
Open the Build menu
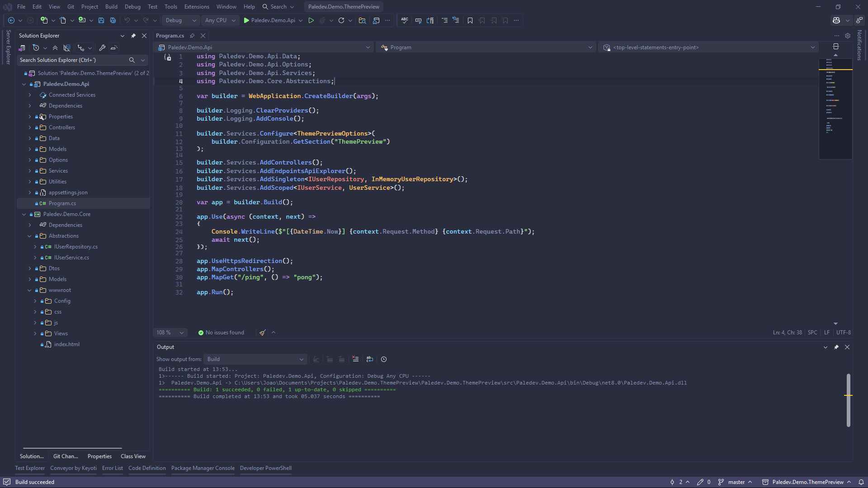(111, 7)
